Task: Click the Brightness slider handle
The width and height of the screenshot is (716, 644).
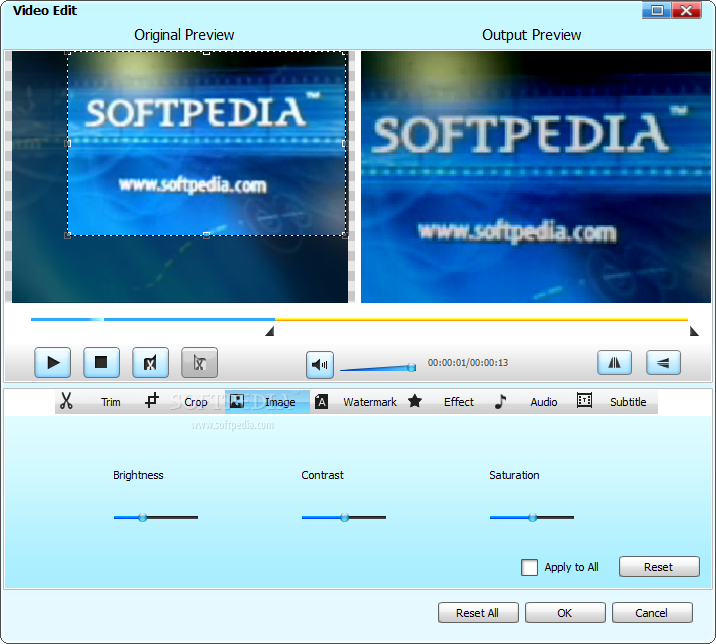Action: click(x=142, y=517)
